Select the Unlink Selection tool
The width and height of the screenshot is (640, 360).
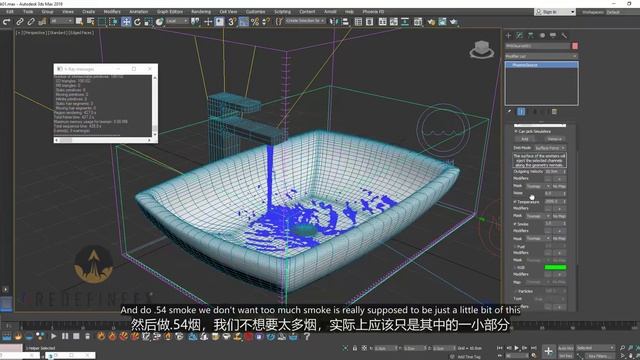pyautogui.click(x=31, y=22)
